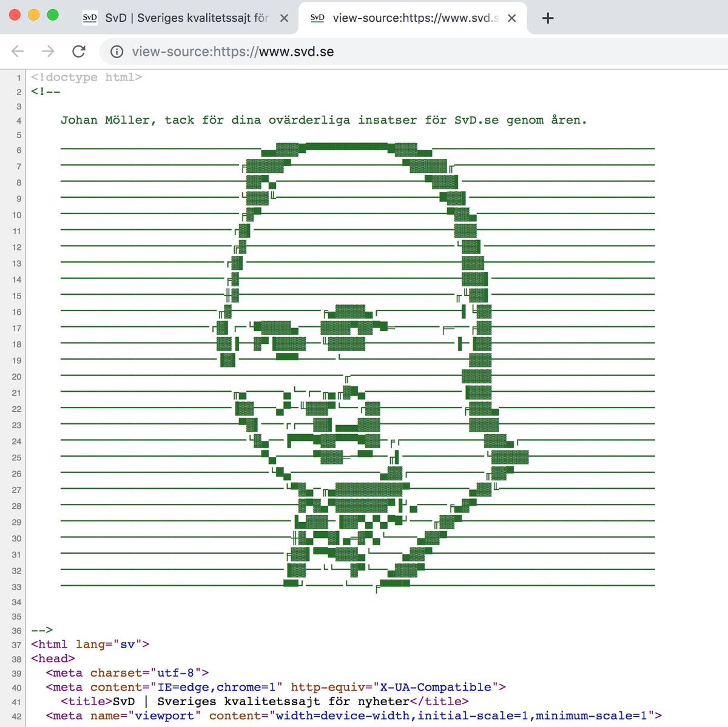Go forward using the browser forward arrow
The image size is (728, 727).
pos(48,52)
